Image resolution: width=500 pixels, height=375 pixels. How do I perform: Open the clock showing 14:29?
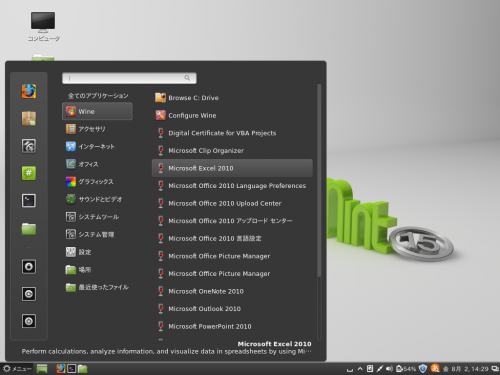[x=465, y=369]
